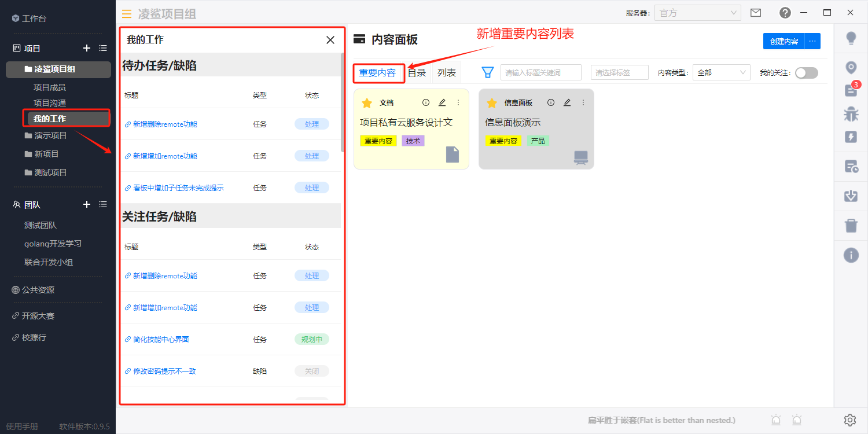This screenshot has width=868, height=434.
Task: Select the 测试团队 team
Action: (x=41, y=225)
